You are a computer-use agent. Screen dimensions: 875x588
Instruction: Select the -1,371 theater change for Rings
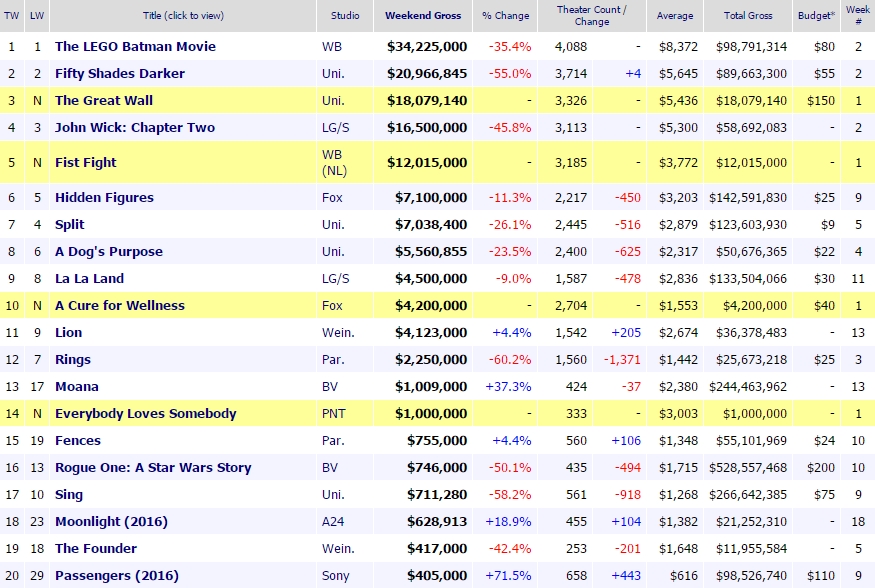[622, 360]
